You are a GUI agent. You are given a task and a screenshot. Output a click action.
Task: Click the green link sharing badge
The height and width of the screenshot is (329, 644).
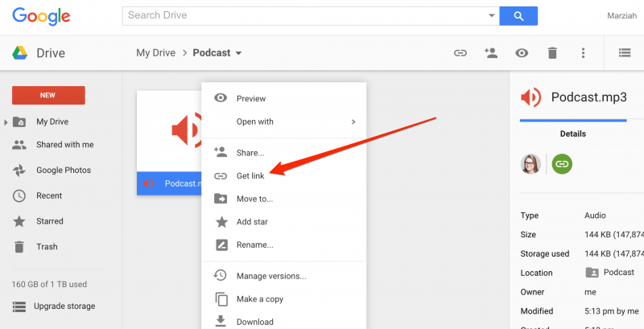coord(562,164)
